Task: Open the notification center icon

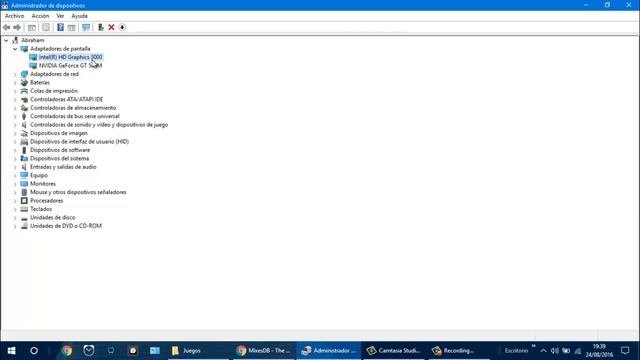Action: click(x=625, y=351)
